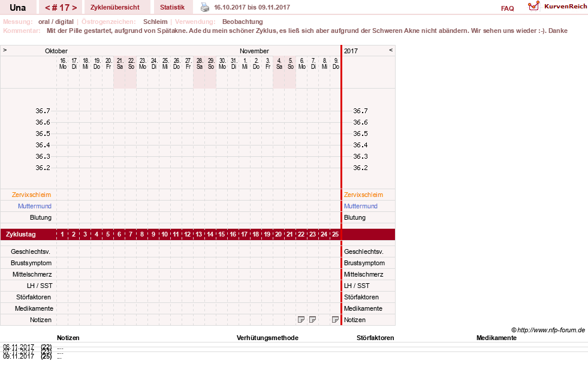Viewport: 588px width, 385px height.
Task: Click the November month label
Action: (254, 51)
